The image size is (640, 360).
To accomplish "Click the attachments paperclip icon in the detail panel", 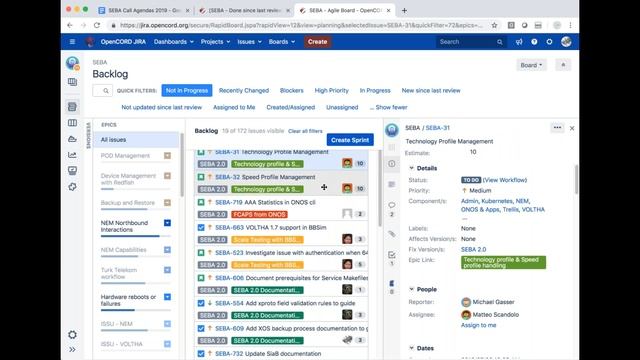I will 392,234.
